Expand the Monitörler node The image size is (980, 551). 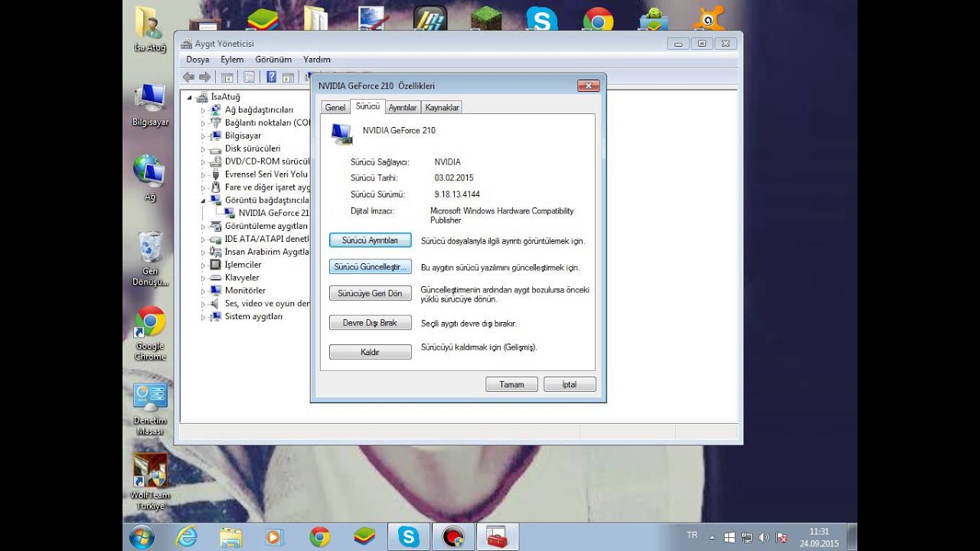pyautogui.click(x=204, y=291)
